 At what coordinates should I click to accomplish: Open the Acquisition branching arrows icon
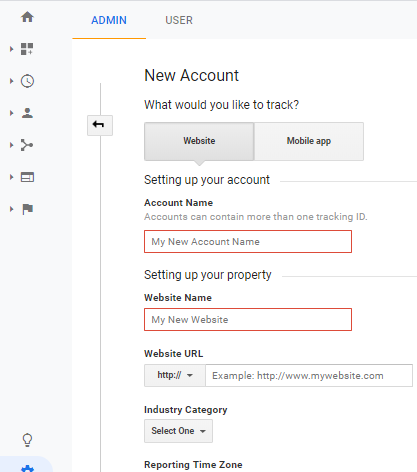27,145
